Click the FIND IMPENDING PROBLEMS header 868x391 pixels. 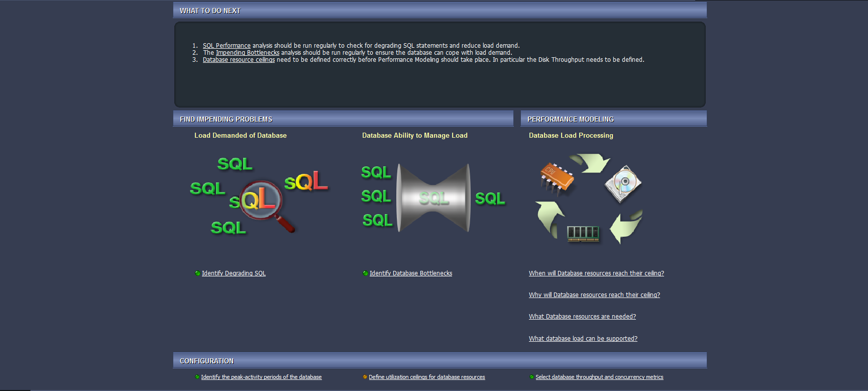click(343, 119)
